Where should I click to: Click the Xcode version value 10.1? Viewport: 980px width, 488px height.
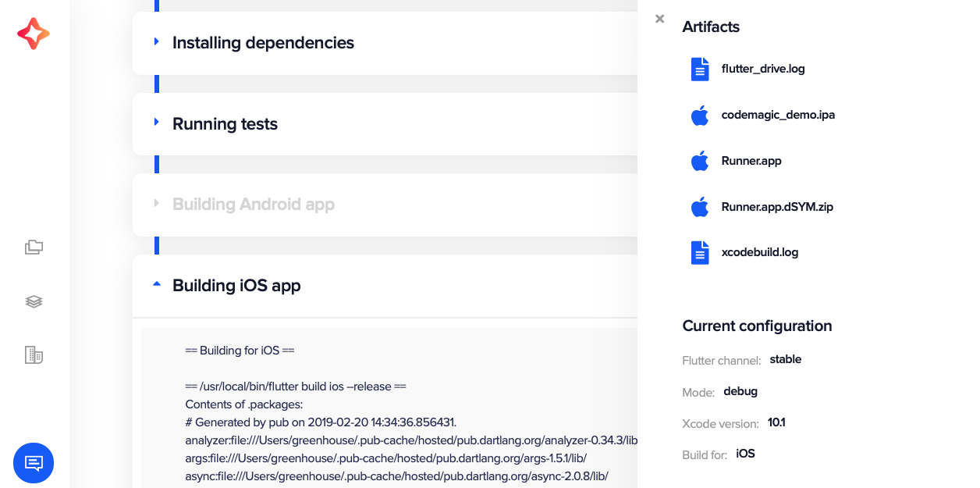point(776,422)
